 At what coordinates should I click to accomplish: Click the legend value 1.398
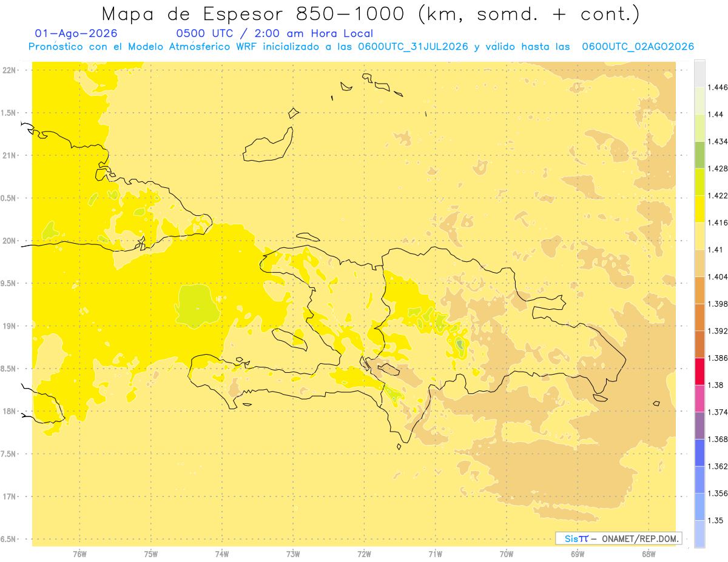(x=717, y=304)
